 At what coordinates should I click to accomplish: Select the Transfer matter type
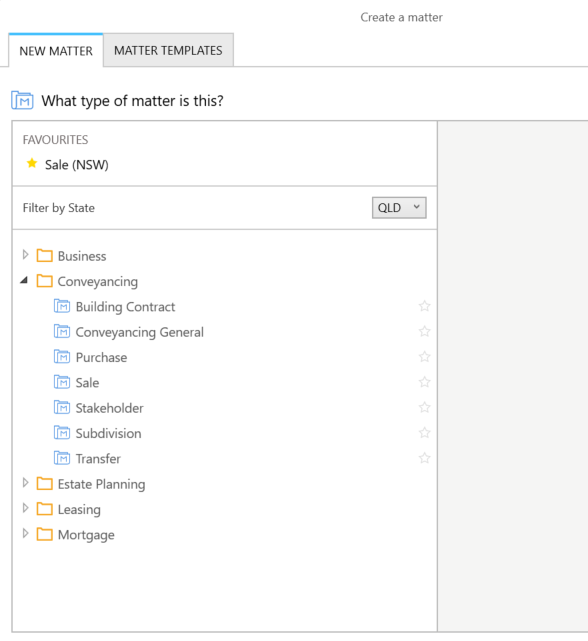[x=98, y=459]
